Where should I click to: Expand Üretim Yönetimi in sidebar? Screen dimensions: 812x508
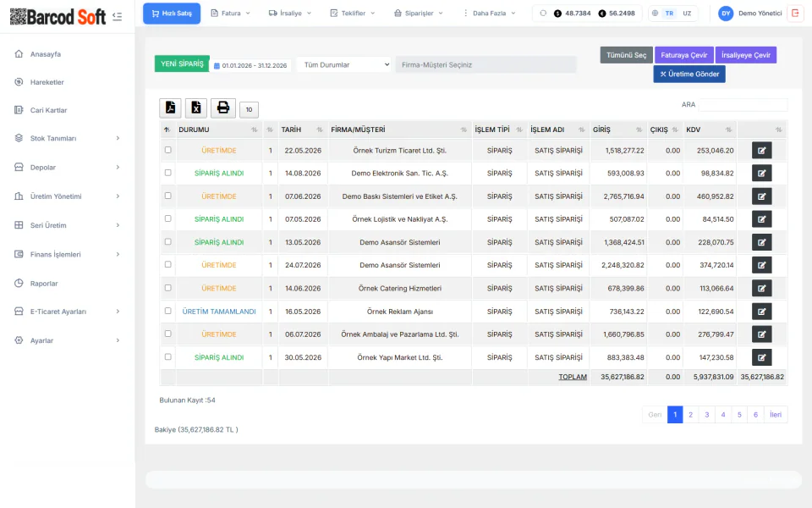pyautogui.click(x=68, y=196)
